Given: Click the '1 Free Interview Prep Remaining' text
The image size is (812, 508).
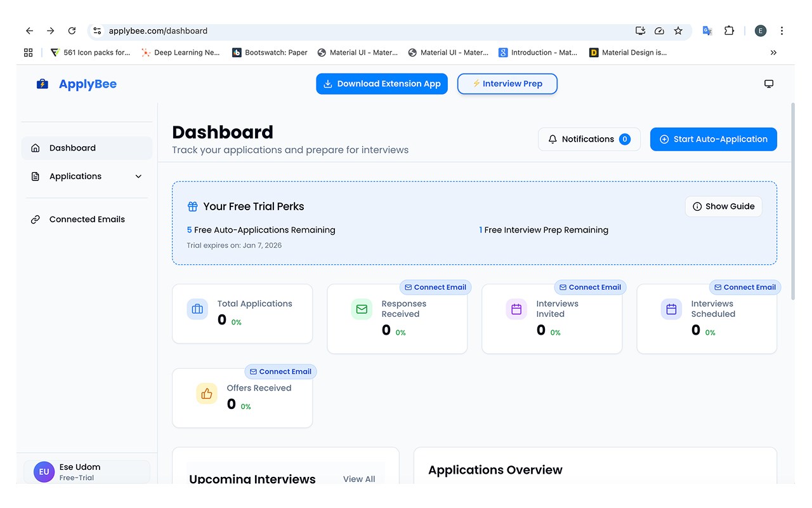Looking at the screenshot, I should point(544,230).
